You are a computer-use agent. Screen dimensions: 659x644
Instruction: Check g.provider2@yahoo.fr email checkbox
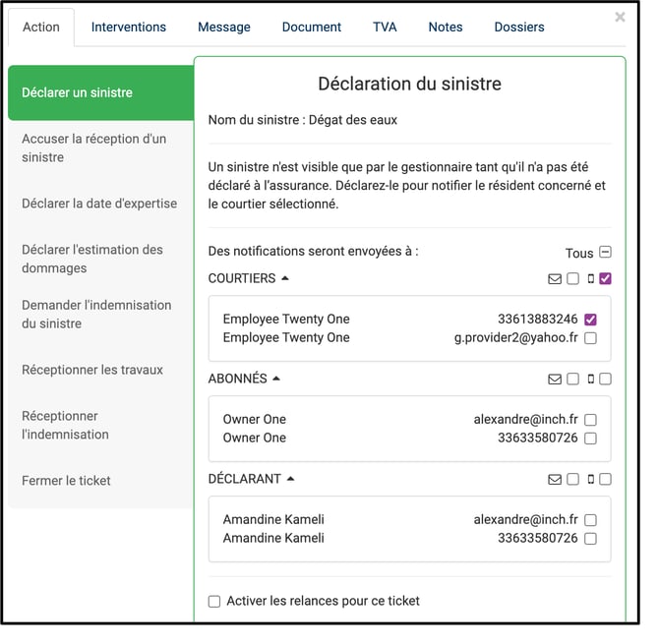tap(590, 338)
